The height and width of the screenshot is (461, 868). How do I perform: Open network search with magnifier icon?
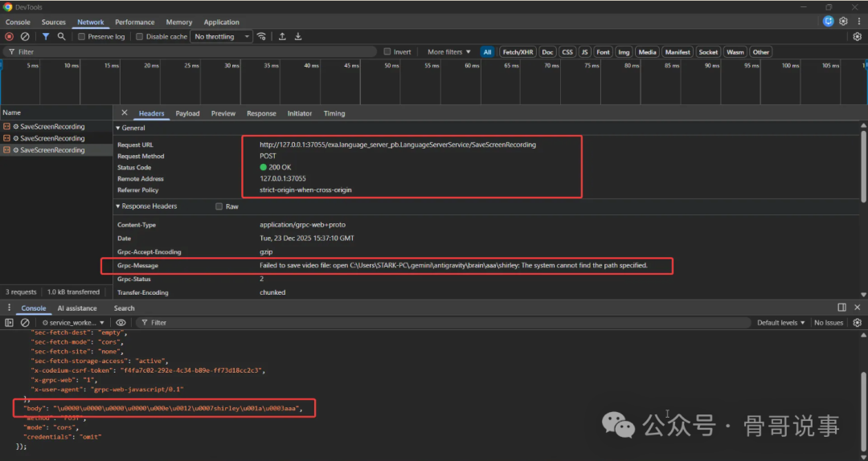coord(61,36)
